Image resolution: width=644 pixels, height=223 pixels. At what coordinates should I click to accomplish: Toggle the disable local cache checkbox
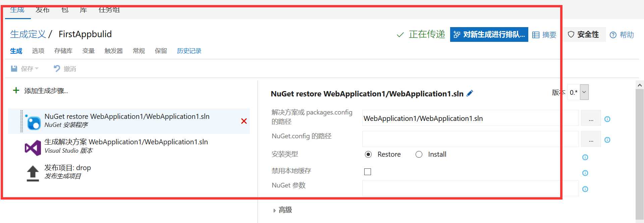368,172
